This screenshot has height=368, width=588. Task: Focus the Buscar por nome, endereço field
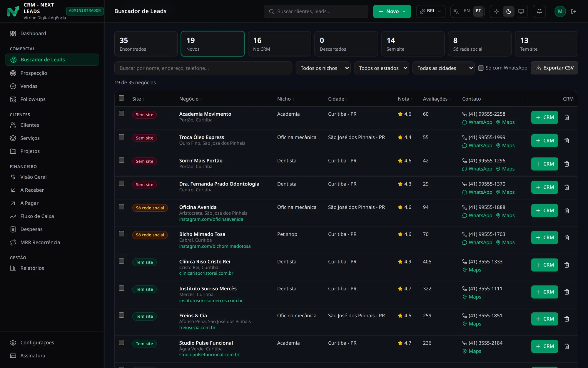(203, 68)
